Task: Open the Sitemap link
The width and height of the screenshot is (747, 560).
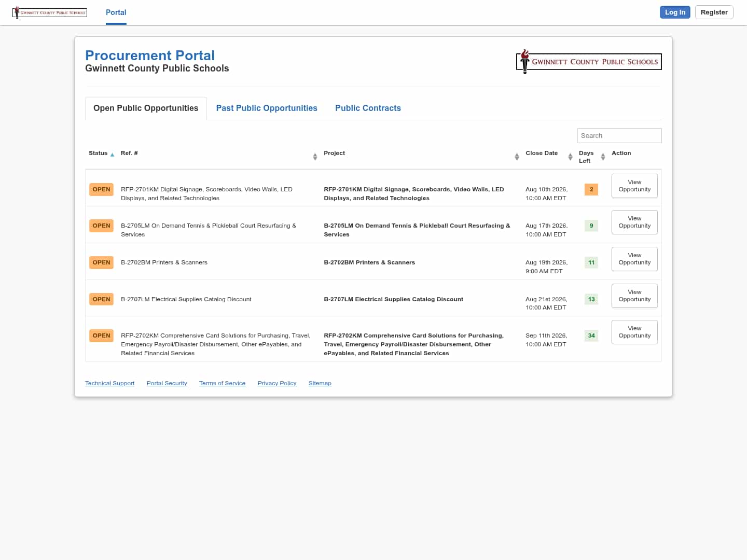Action: pyautogui.click(x=320, y=383)
